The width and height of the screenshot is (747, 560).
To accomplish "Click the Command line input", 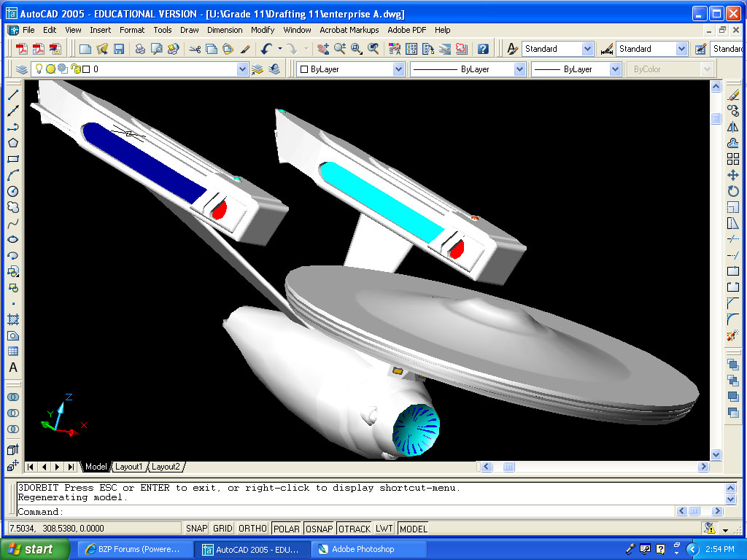I will [345, 512].
